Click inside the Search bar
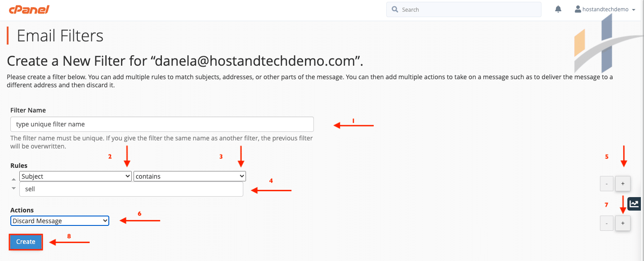The image size is (644, 261). click(463, 9)
